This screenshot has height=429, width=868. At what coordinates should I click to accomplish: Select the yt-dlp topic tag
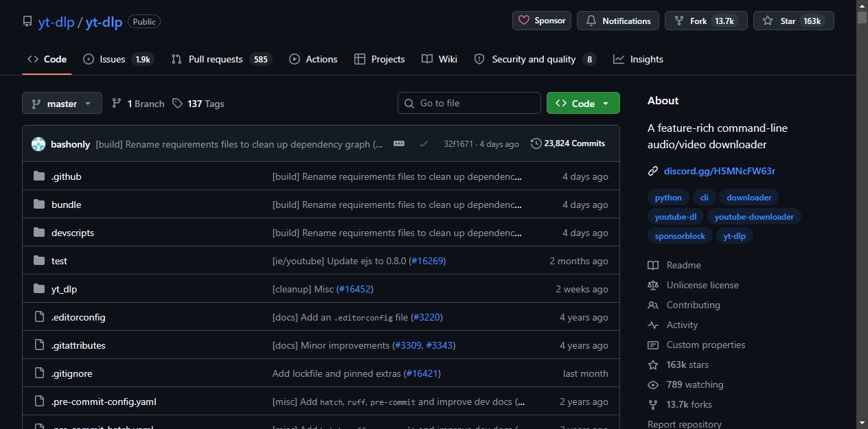click(734, 236)
